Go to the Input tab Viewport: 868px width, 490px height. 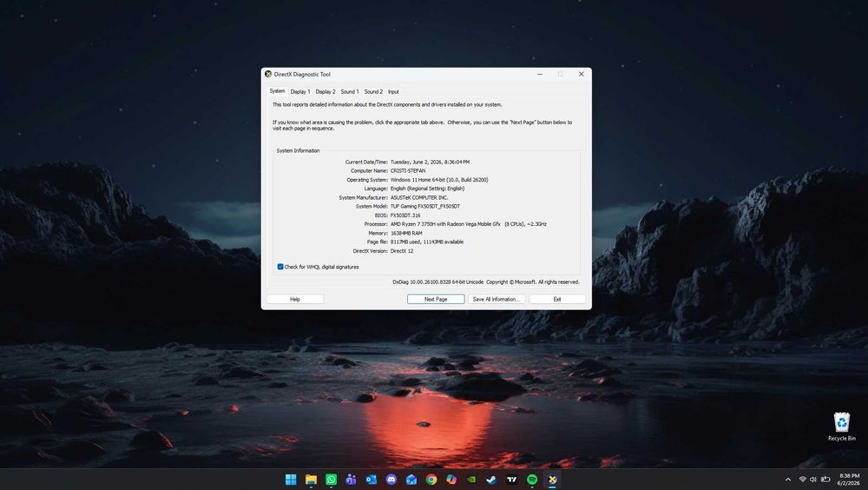[x=393, y=91]
